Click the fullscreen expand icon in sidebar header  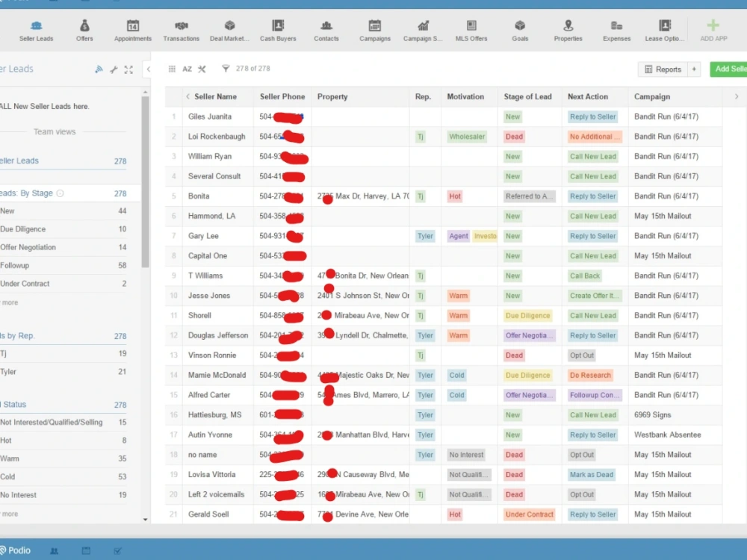pyautogui.click(x=128, y=69)
